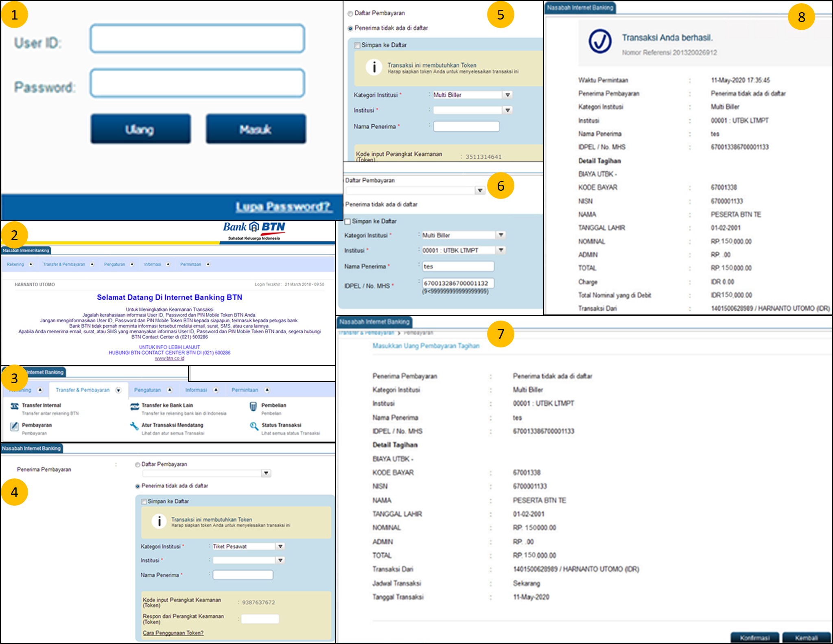This screenshot has width=833, height=644.
Task: Expand the 00001 : UTBK LTMPT institusi dropdown
Action: pyautogui.click(x=501, y=250)
